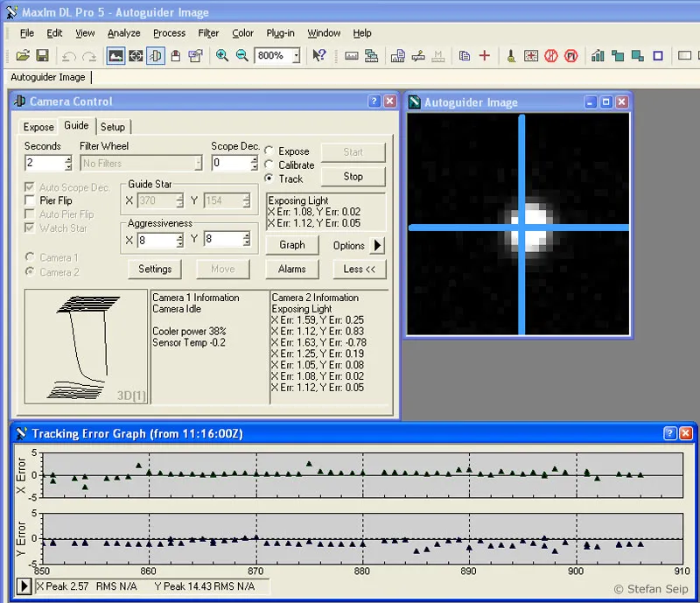
Task: Toggle the Pier Flip checkbox
Action: point(30,200)
